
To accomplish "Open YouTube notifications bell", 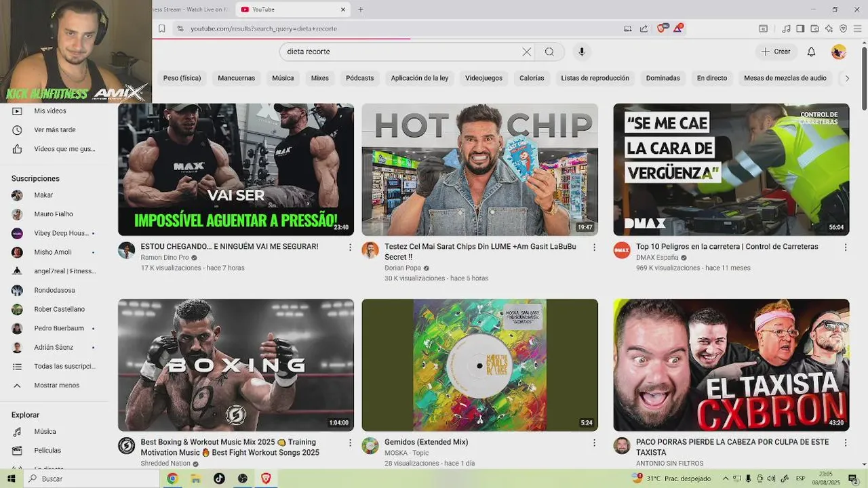I will 811,52.
